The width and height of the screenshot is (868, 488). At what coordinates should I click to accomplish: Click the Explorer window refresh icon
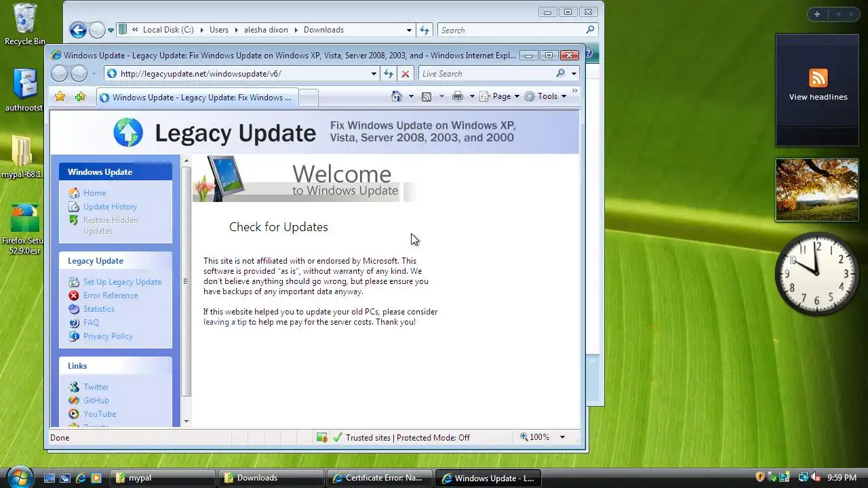point(425,30)
